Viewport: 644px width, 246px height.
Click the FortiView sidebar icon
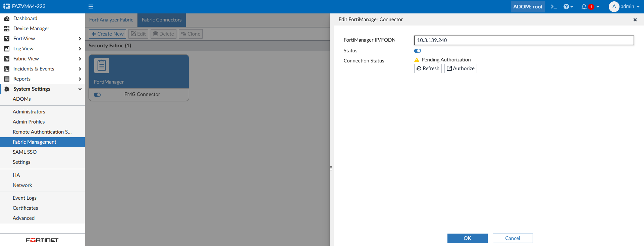pos(7,39)
